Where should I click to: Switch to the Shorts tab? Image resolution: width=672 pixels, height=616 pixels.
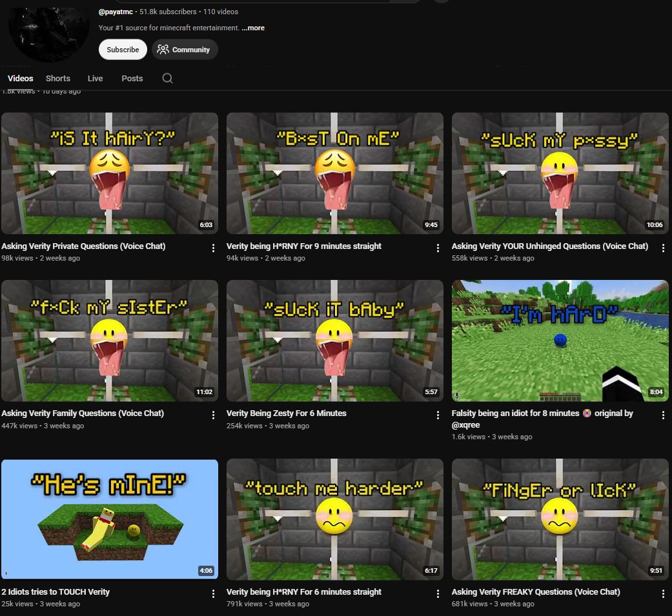58,79
